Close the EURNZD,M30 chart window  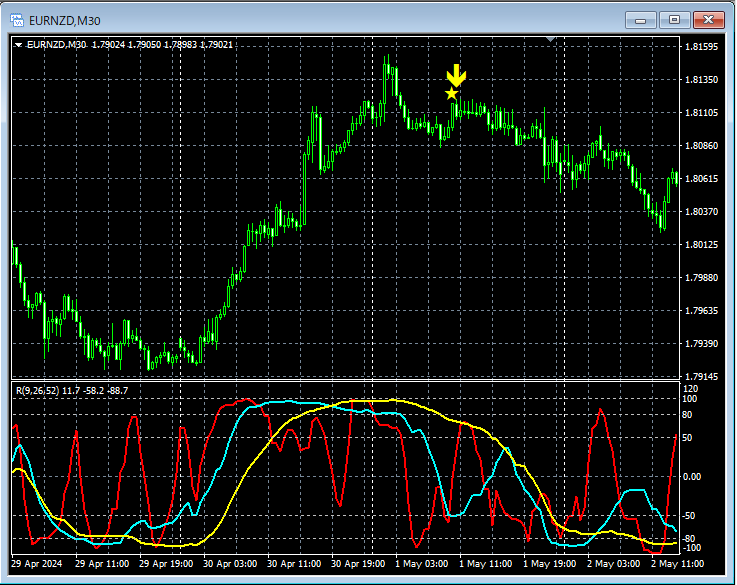click(710, 19)
